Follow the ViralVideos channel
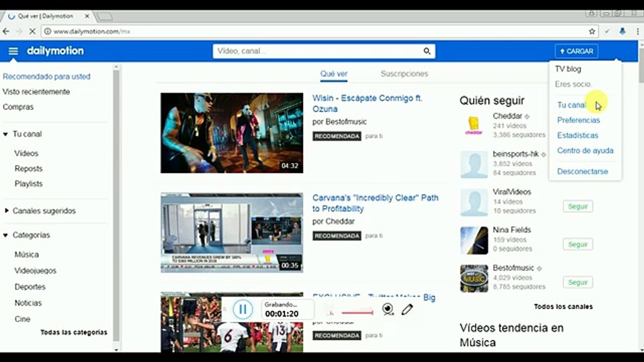Screen dimensions: 644x362 (x=578, y=206)
